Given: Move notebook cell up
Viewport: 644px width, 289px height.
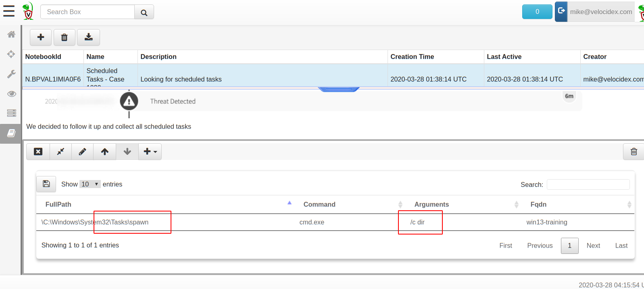Looking at the screenshot, I should pyautogui.click(x=105, y=152).
